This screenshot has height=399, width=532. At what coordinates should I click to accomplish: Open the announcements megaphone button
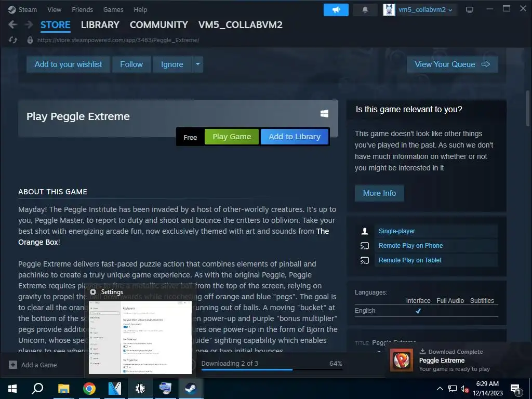click(336, 10)
